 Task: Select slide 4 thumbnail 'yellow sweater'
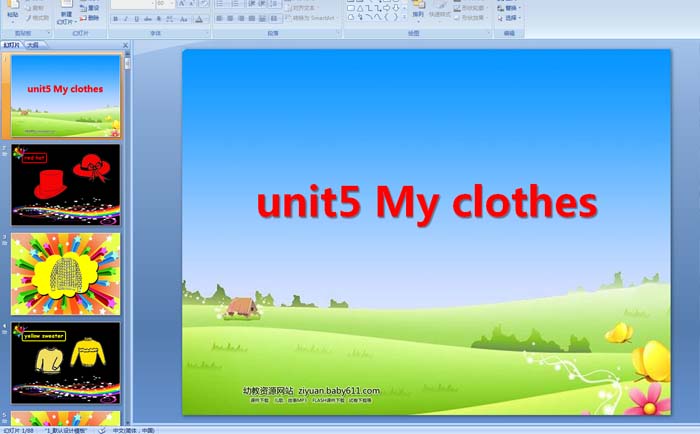tap(66, 363)
